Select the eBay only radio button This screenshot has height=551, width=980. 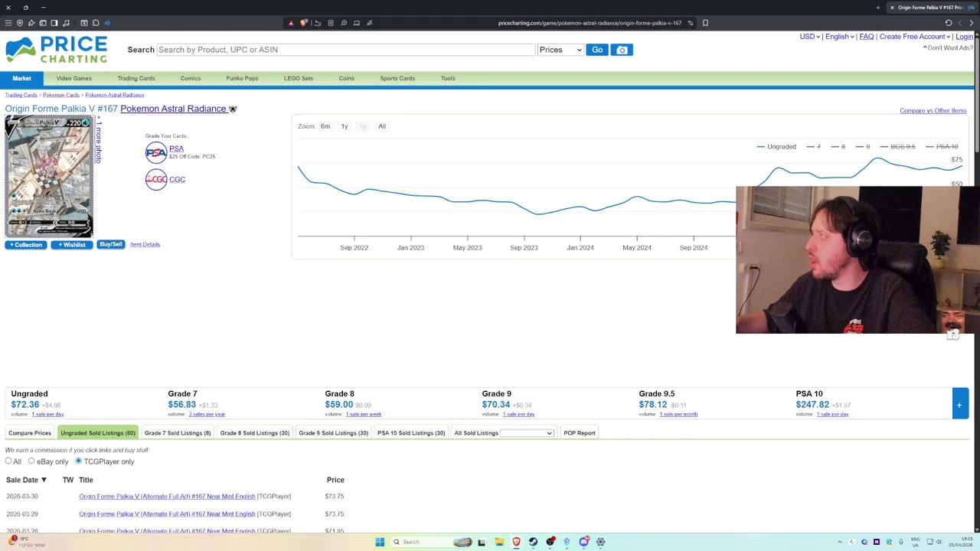point(31,461)
